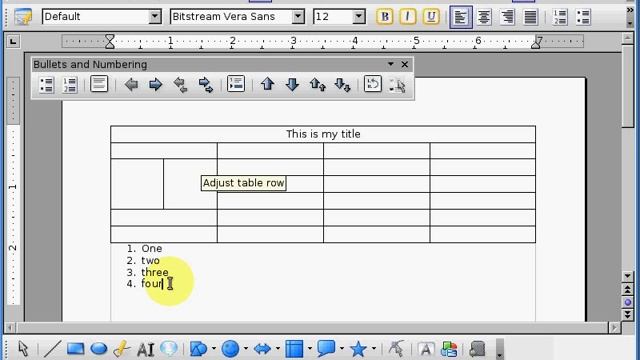Jump to previous page with double-up arrow
The image size is (640, 360).
tap(628, 290)
